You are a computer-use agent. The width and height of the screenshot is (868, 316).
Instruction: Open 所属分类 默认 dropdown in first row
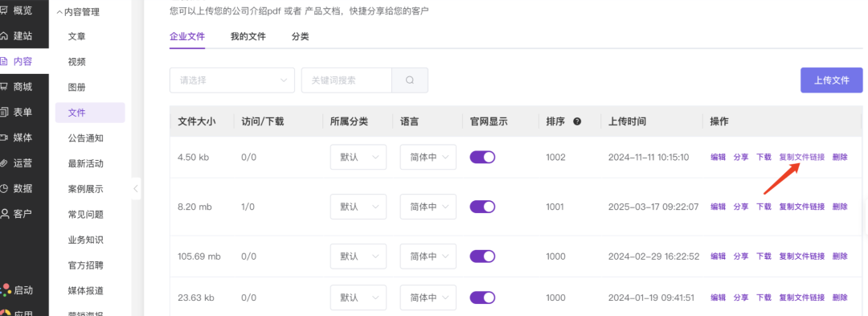coord(358,157)
